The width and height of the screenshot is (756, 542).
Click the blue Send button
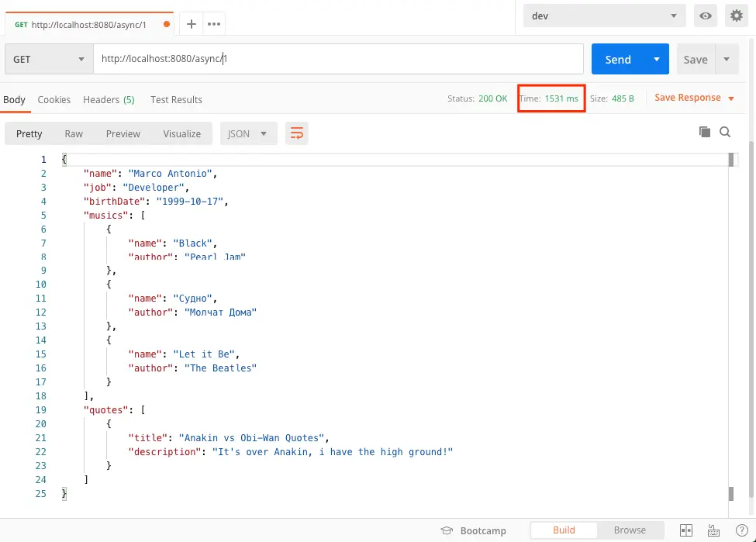point(618,59)
